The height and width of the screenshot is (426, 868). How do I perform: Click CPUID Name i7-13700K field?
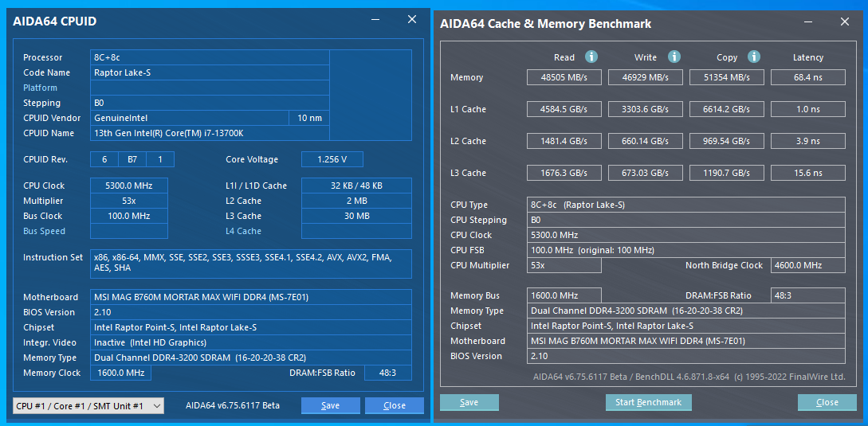coord(210,133)
